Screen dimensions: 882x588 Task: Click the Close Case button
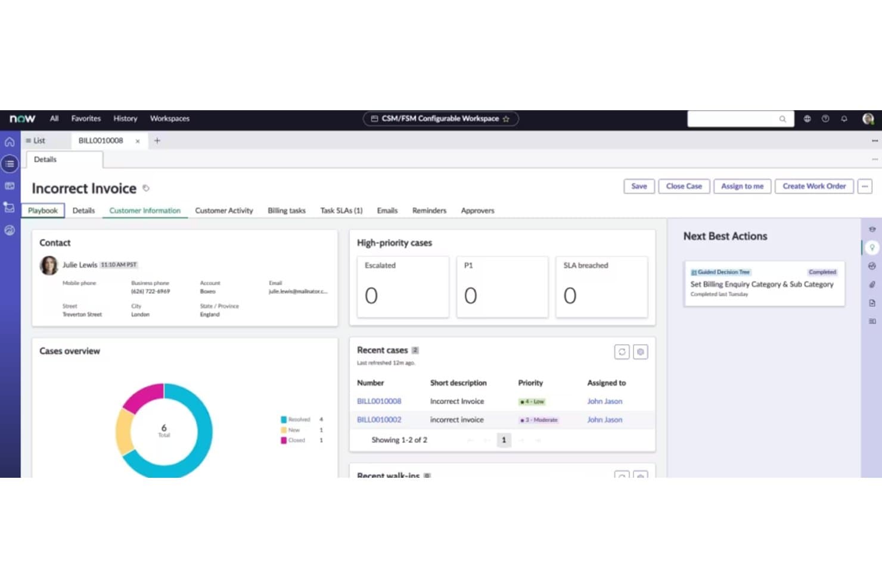684,186
